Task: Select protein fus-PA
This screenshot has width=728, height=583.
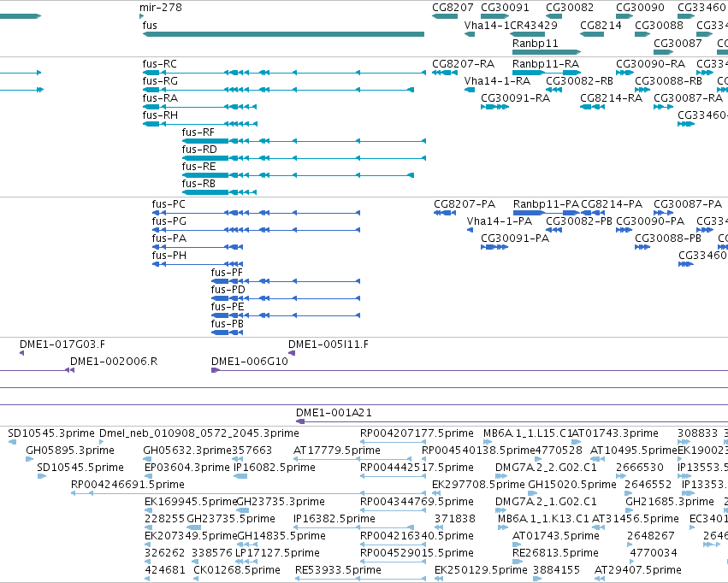Action: coord(198,247)
